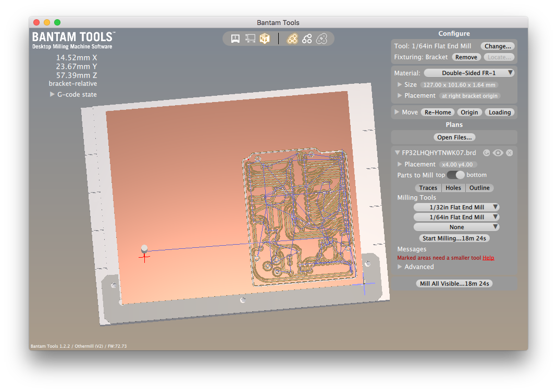This screenshot has width=557, height=392.
Task: Select the highlighted filled toolpath preview icon
Action: tap(292, 39)
